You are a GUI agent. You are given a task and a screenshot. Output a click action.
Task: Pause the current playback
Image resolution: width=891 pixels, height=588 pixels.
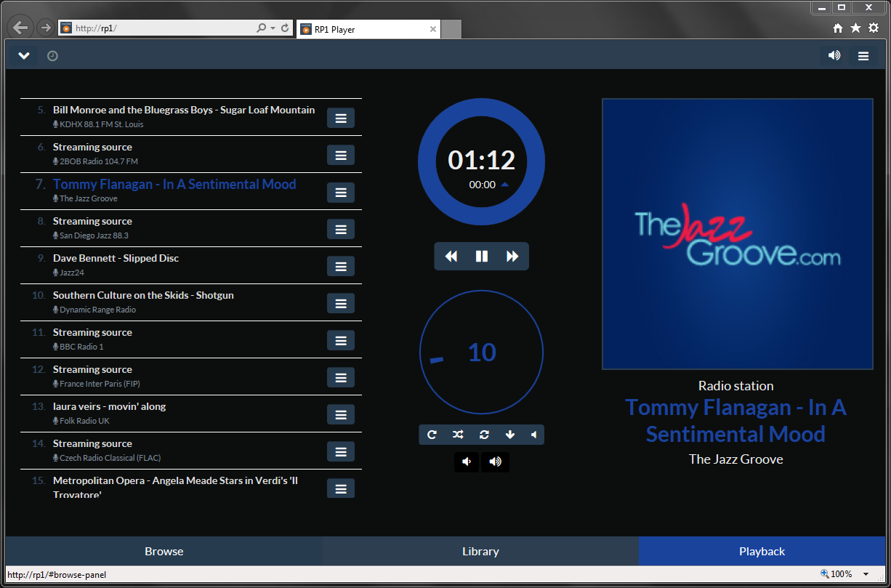[482, 257]
